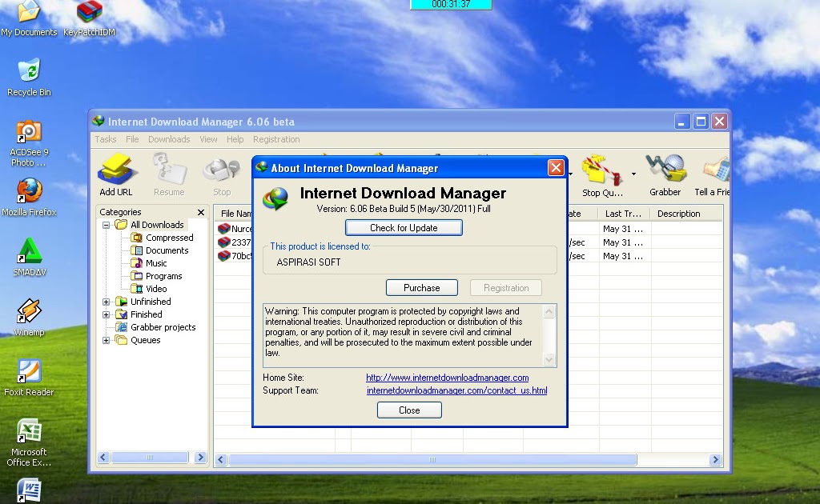The width and height of the screenshot is (820, 504).
Task: Open the Registration menu
Action: coord(276,139)
